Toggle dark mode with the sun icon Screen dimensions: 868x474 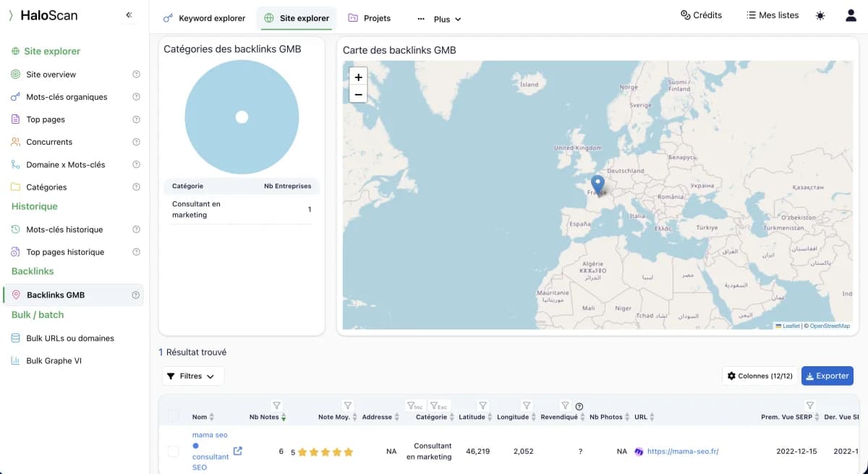[x=820, y=14]
